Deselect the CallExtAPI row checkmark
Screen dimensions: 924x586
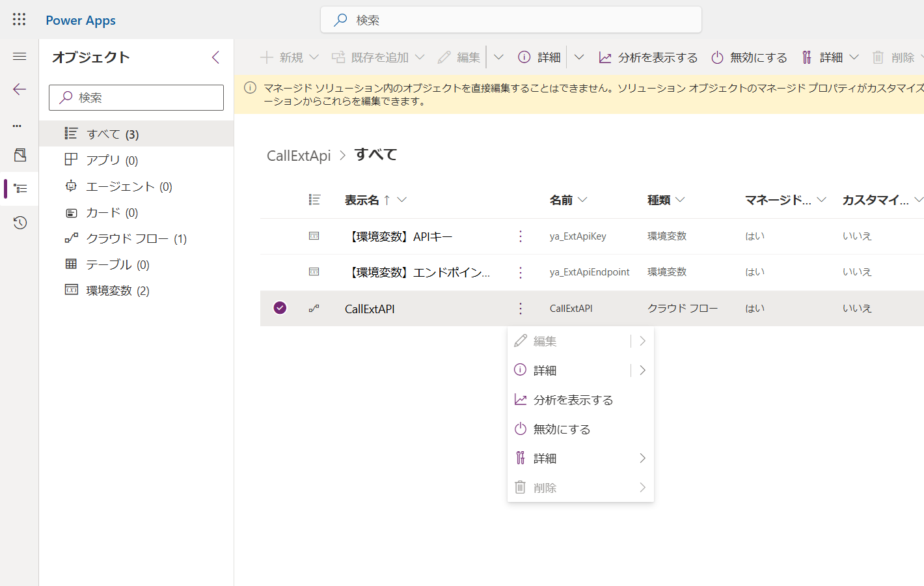[280, 307]
